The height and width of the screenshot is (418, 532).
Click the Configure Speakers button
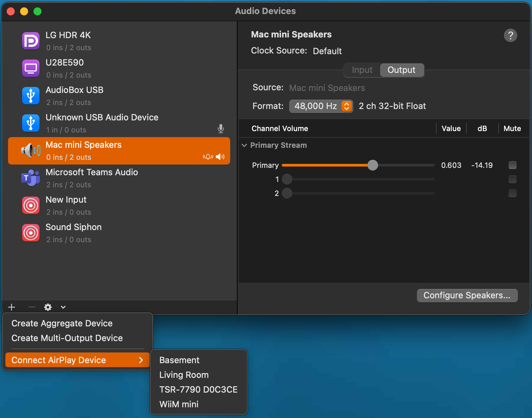467,296
